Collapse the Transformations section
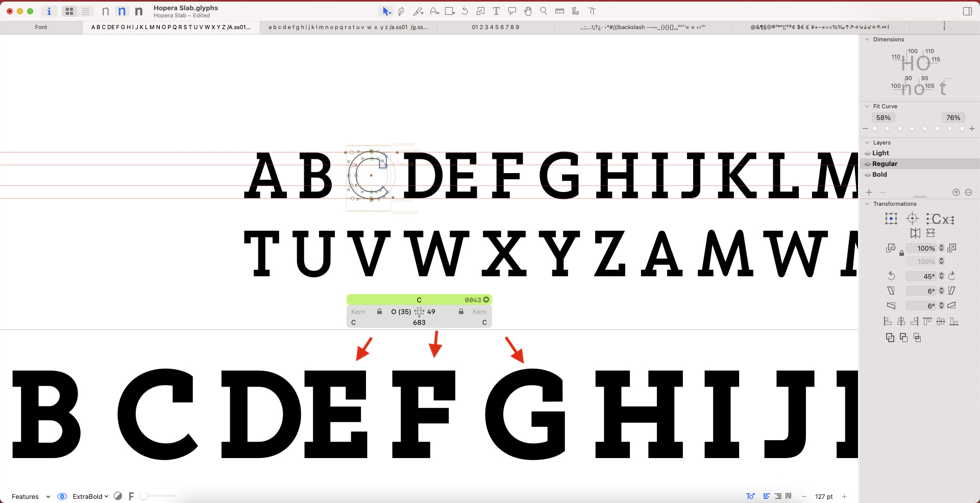This screenshot has width=980, height=503. click(x=867, y=204)
